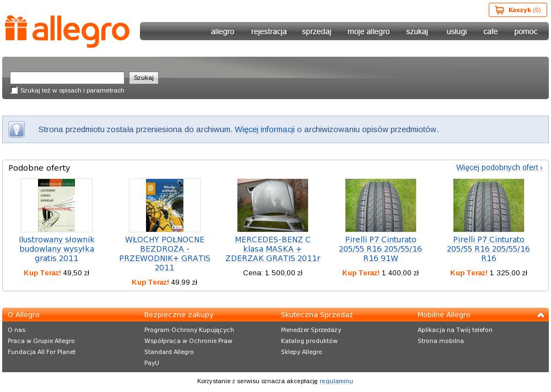Click the Allegro gift logo
This screenshot has height=392, width=551.
coord(67,31)
